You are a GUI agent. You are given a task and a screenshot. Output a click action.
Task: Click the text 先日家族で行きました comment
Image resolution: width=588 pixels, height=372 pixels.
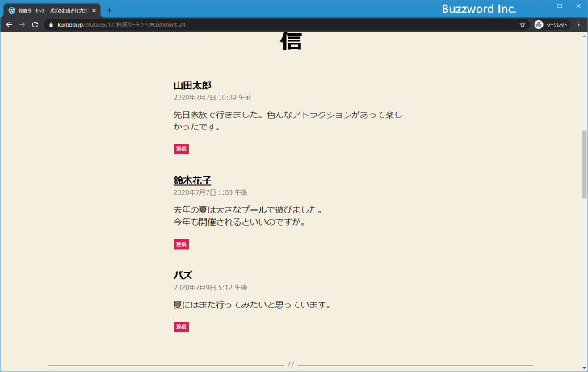(x=288, y=120)
